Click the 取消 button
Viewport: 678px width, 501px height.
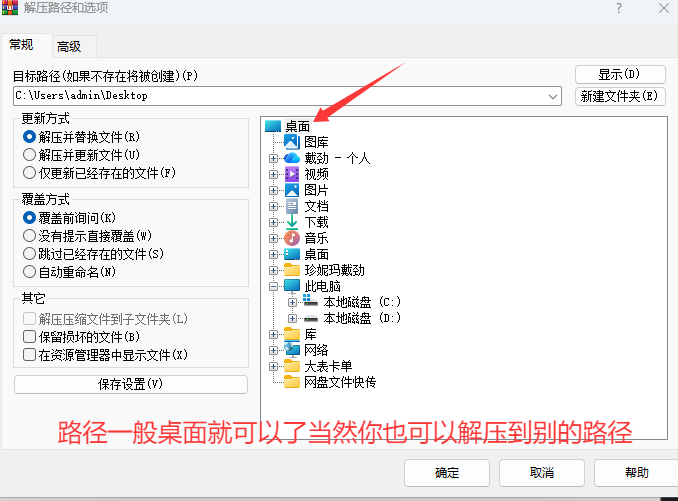542,472
